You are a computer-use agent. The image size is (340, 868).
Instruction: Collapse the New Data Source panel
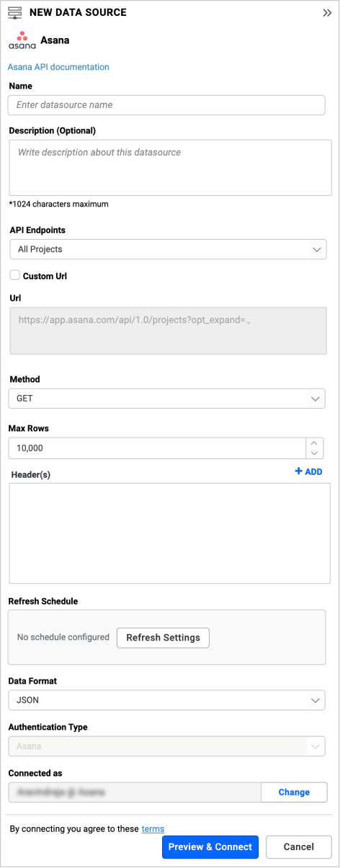coord(326,13)
